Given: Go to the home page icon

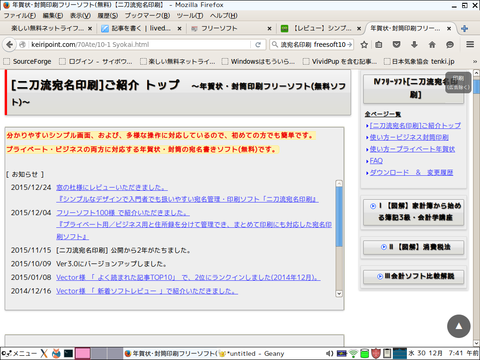Looking at the screenshot, I should (x=432, y=44).
